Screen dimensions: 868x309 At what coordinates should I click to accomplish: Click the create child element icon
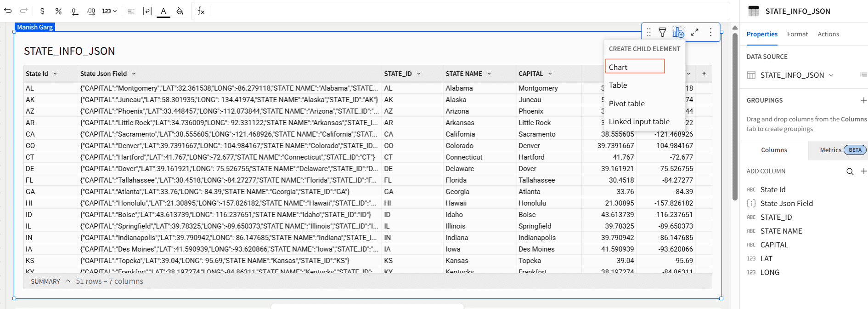click(x=678, y=32)
